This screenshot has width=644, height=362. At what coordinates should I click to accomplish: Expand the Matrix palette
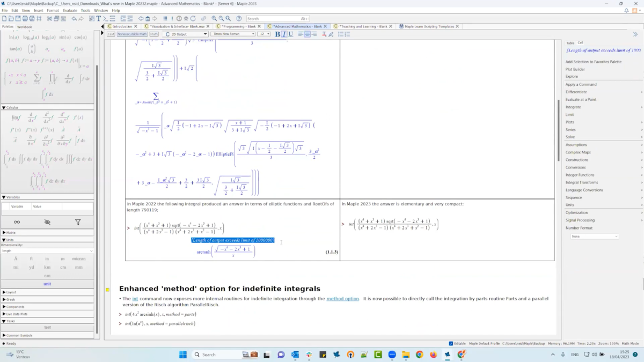(x=4, y=233)
